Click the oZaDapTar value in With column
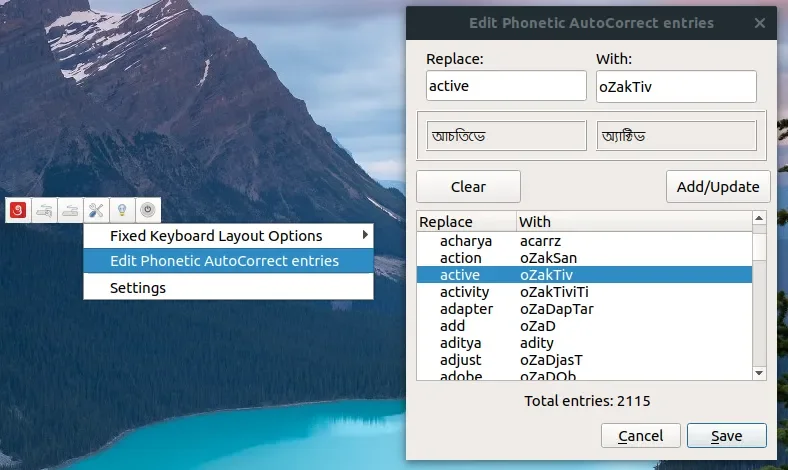The width and height of the screenshot is (788, 470). click(556, 309)
